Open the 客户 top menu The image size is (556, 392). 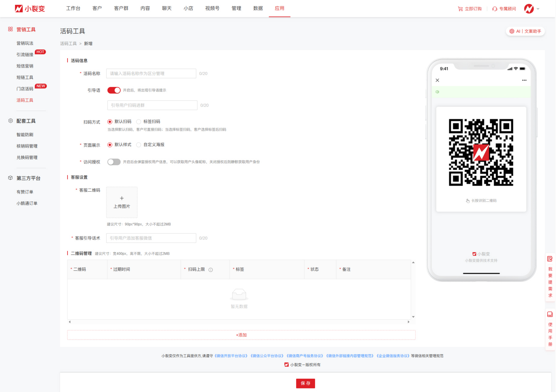(x=97, y=8)
